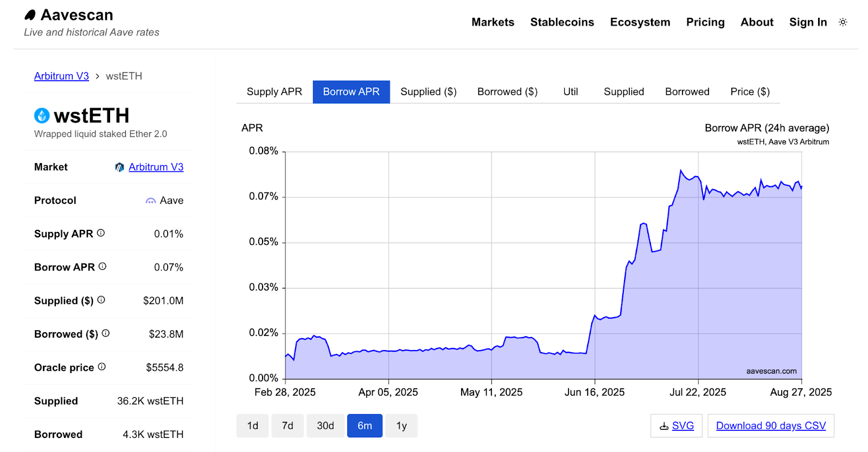Click the Aavescan logo icon
Image resolution: width=868 pixels, height=452 pixels.
pos(30,15)
